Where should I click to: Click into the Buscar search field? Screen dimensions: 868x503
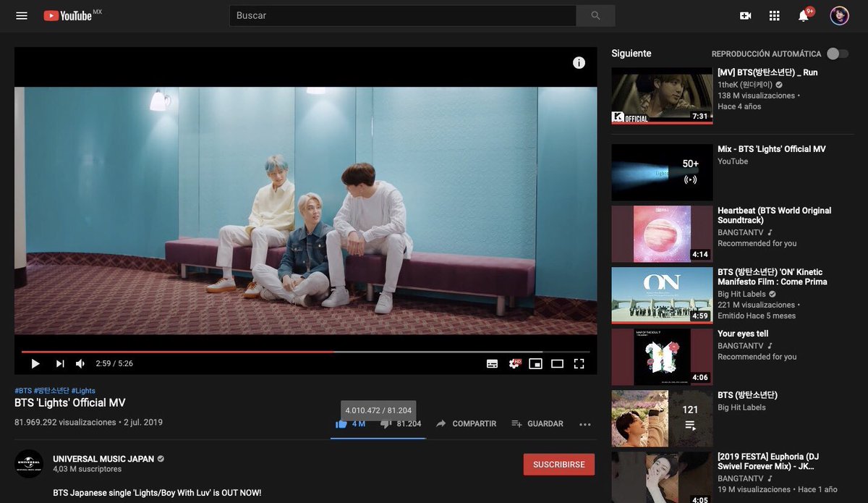coord(403,15)
